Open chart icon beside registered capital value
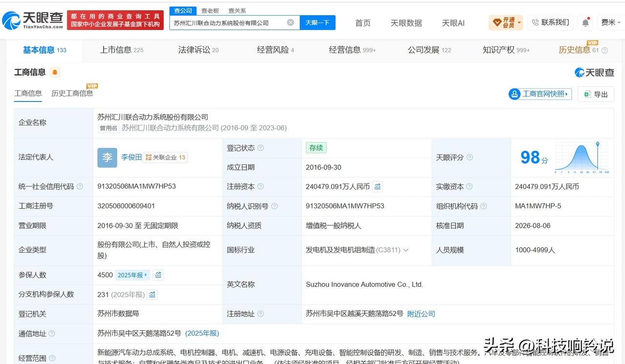Image resolution: width=625 pixels, height=364 pixels. click(378, 186)
